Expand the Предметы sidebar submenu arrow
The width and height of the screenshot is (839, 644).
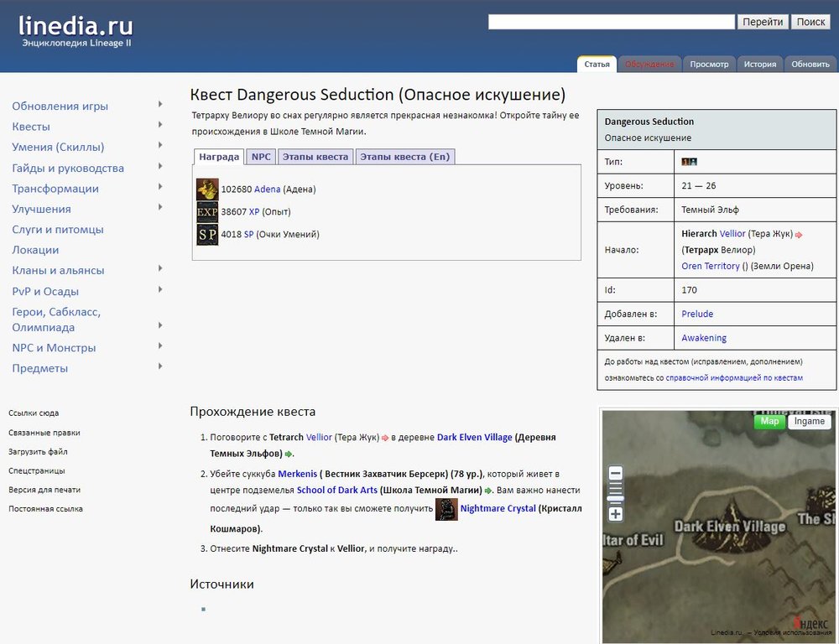160,367
